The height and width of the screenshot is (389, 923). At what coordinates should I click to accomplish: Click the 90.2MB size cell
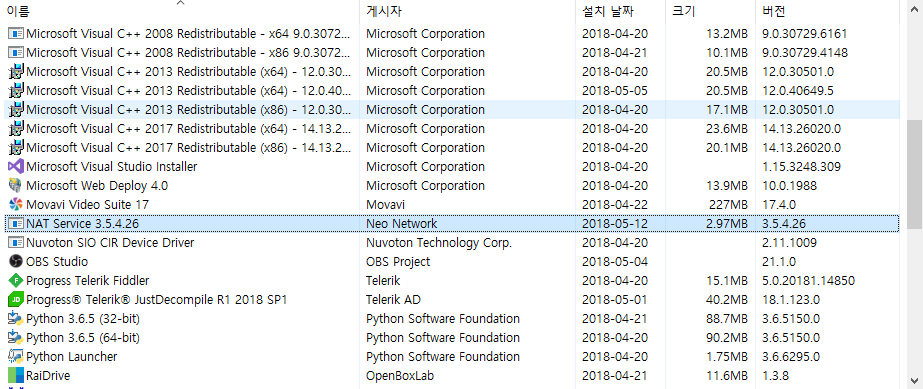tap(727, 337)
